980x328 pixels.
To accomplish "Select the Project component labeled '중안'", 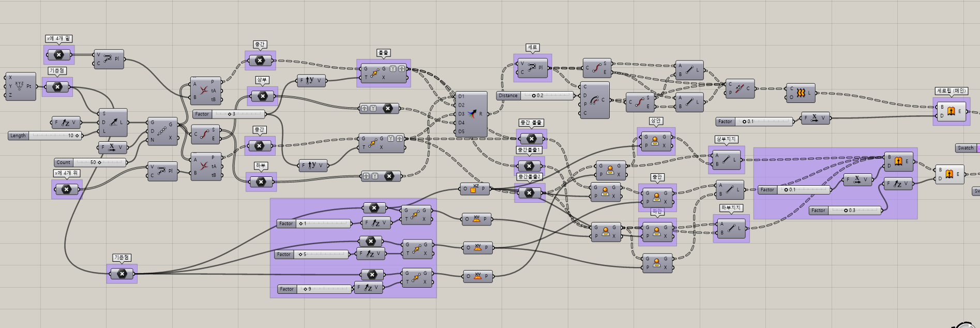I will pyautogui.click(x=657, y=197).
